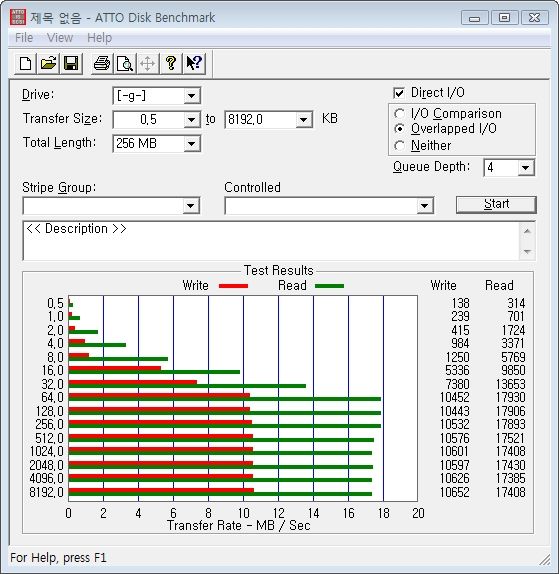This screenshot has width=559, height=574.
Task: Open the File menu
Action: 24,38
